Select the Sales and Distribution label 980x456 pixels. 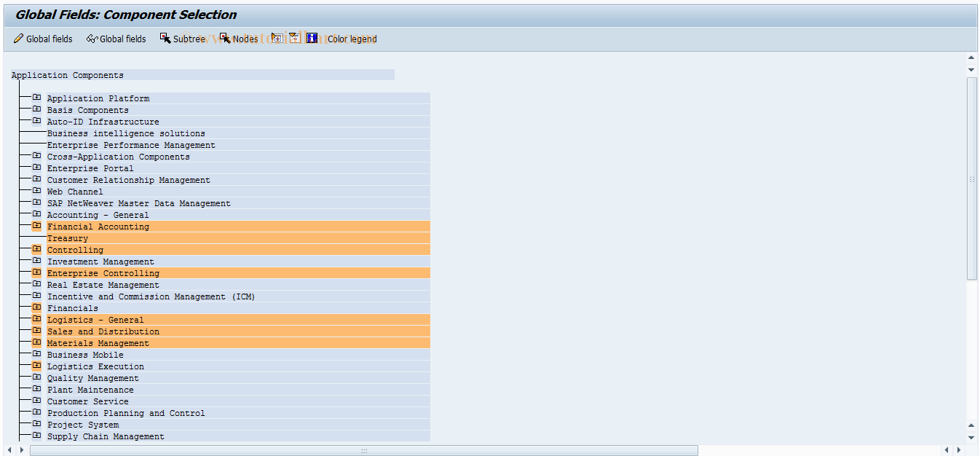103,331
